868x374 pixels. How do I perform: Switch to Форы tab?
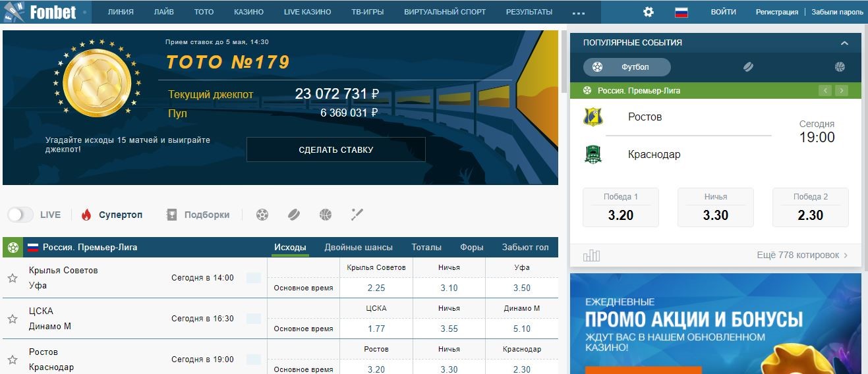point(472,248)
